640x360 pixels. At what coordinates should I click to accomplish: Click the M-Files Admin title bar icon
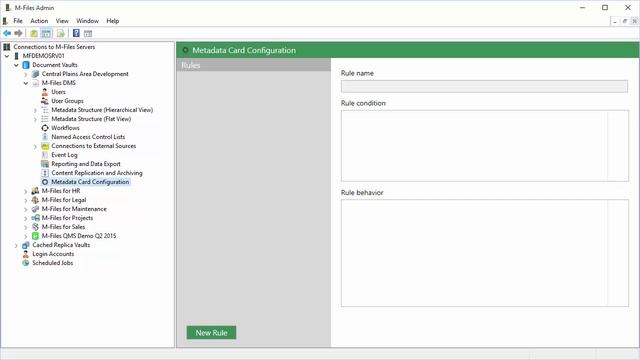7,7
